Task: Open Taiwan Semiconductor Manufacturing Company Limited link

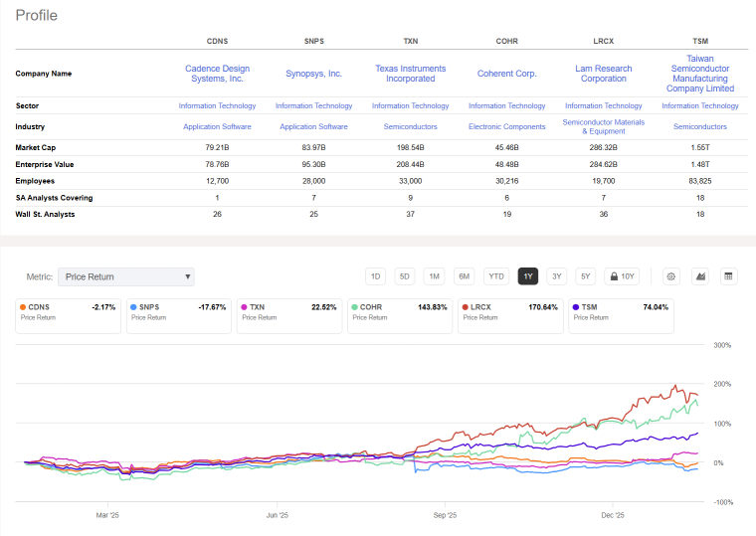Action: [700, 74]
